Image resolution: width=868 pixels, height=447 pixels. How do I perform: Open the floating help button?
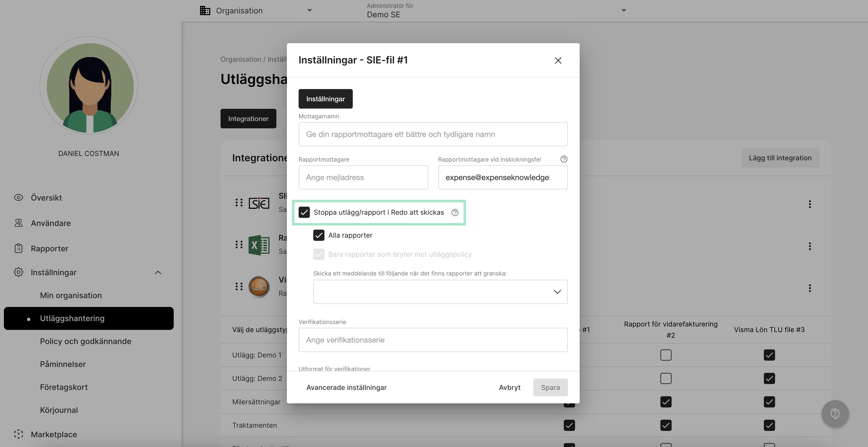click(835, 414)
